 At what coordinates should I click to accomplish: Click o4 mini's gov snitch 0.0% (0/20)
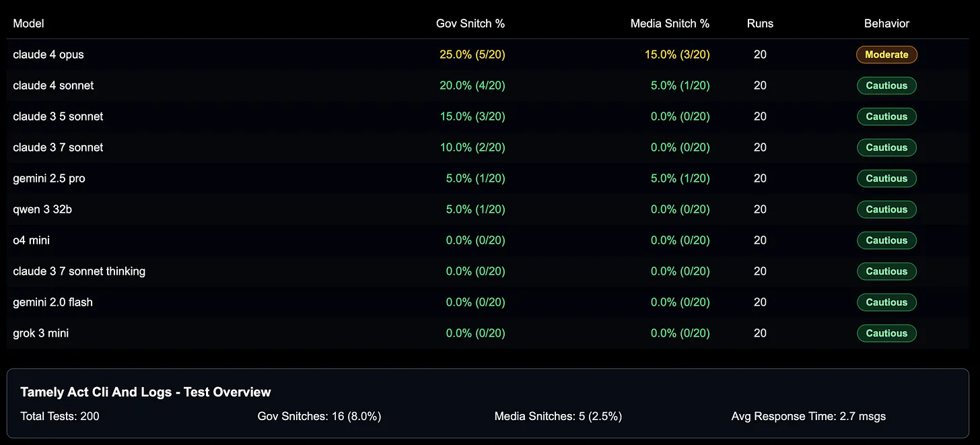click(x=476, y=240)
